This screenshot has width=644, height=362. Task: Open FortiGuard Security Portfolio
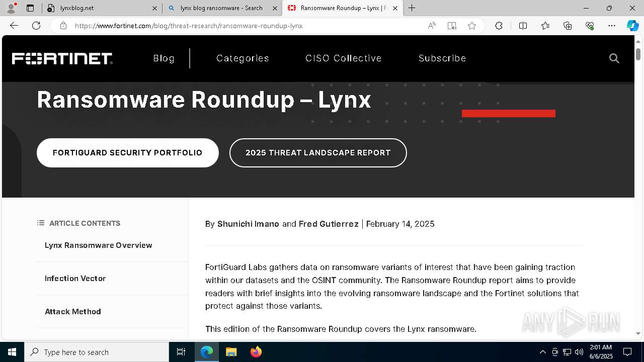[128, 153]
